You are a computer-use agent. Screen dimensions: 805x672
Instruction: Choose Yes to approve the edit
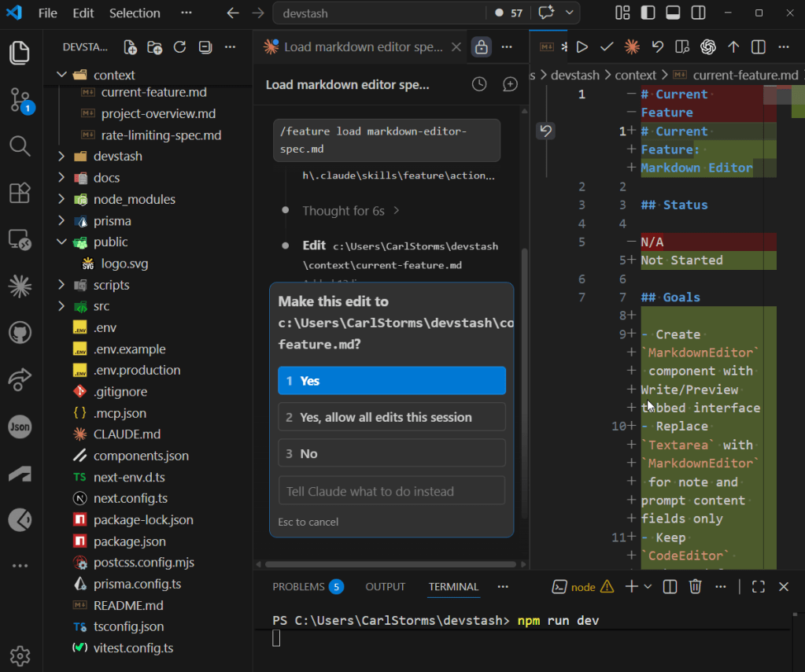pos(391,381)
